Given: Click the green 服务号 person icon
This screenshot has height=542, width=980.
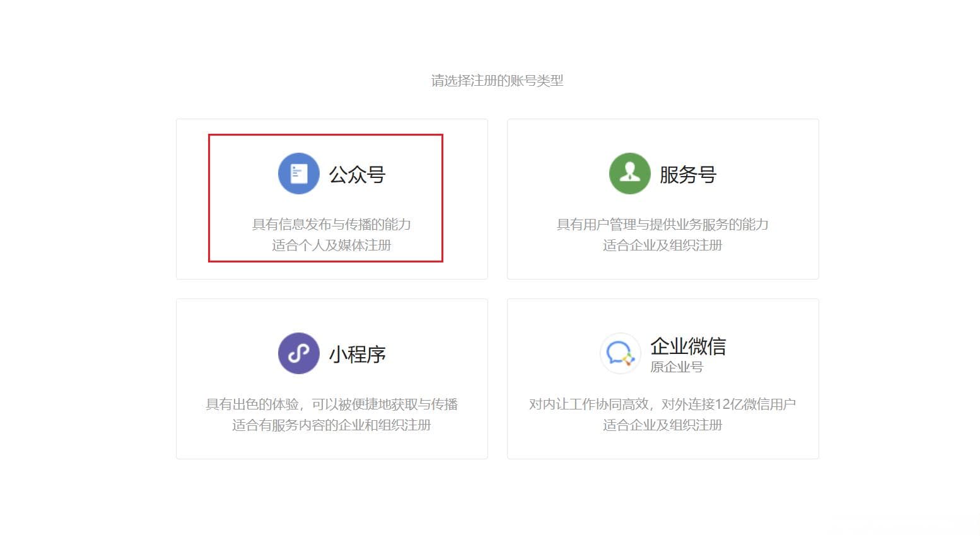Looking at the screenshot, I should [x=629, y=174].
